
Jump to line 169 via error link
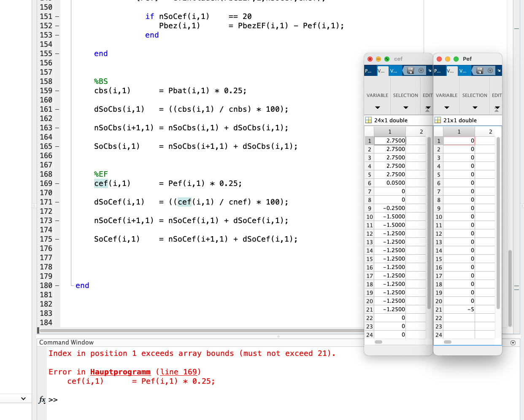pos(178,372)
